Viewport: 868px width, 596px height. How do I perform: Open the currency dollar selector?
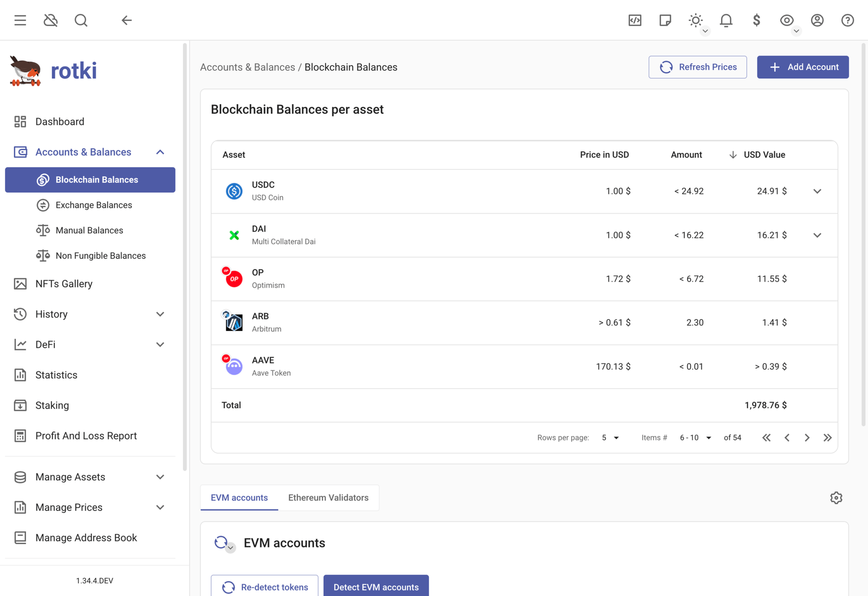click(x=756, y=20)
